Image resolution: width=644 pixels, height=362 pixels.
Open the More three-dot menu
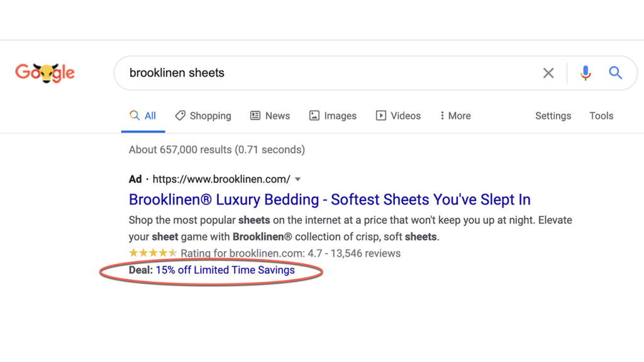click(455, 116)
